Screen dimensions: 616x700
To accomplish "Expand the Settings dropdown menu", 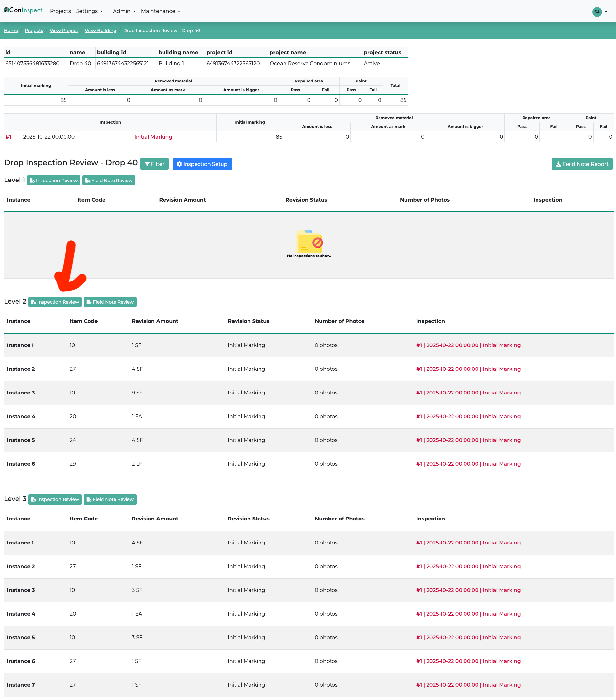I will click(89, 11).
